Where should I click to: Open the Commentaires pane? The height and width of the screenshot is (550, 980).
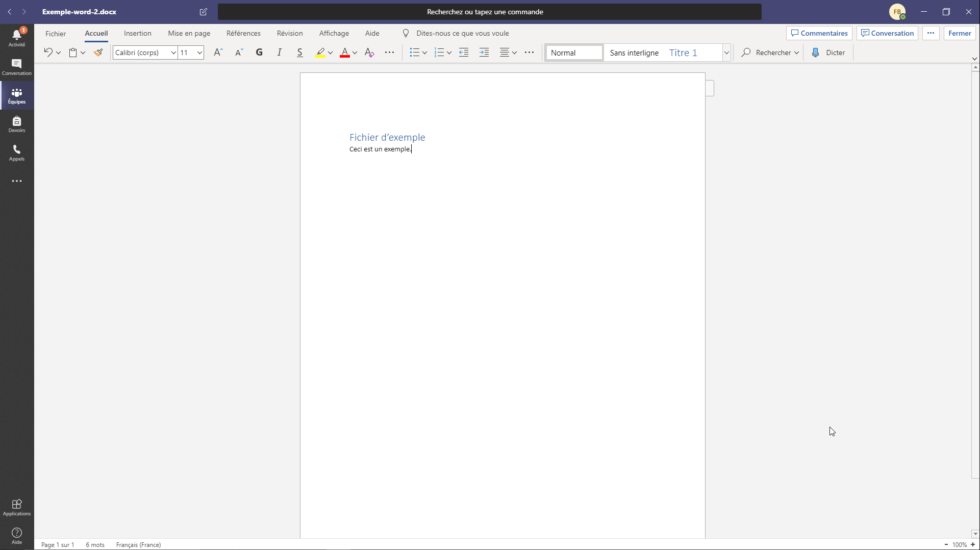click(819, 33)
